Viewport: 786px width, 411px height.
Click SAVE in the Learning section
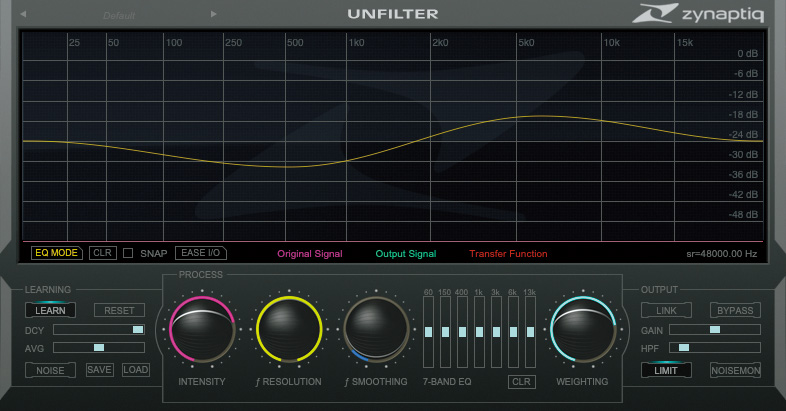click(x=99, y=370)
